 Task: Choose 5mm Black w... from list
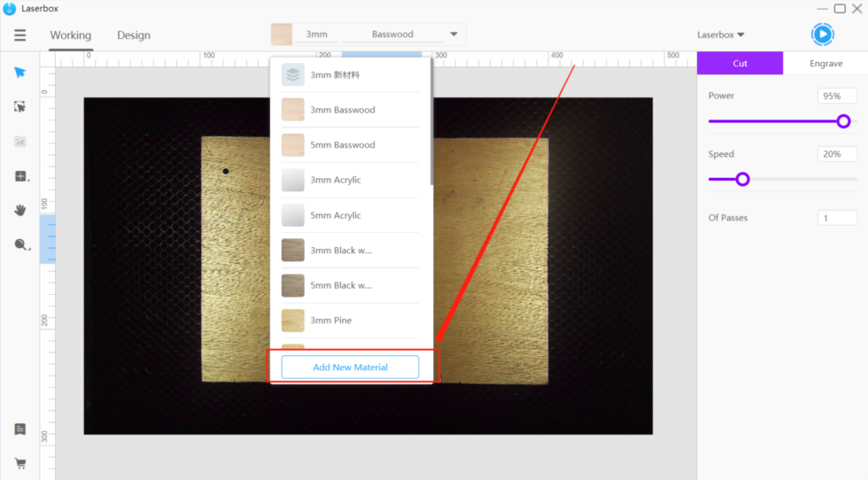tap(350, 285)
